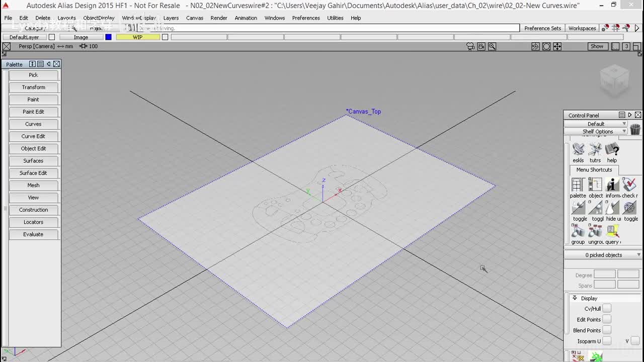Screen dimensions: 644x362
Task: Toggle the Isoparm V checkbox
Action: point(635,341)
